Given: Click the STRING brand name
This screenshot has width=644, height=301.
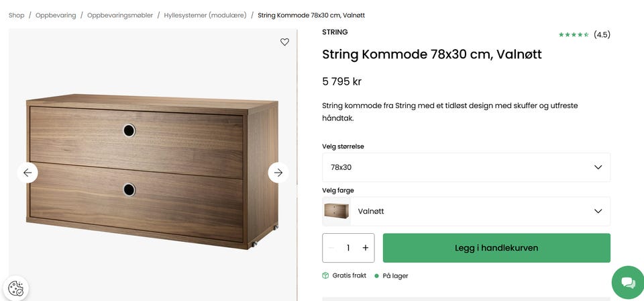Looking at the screenshot, I should (x=335, y=32).
